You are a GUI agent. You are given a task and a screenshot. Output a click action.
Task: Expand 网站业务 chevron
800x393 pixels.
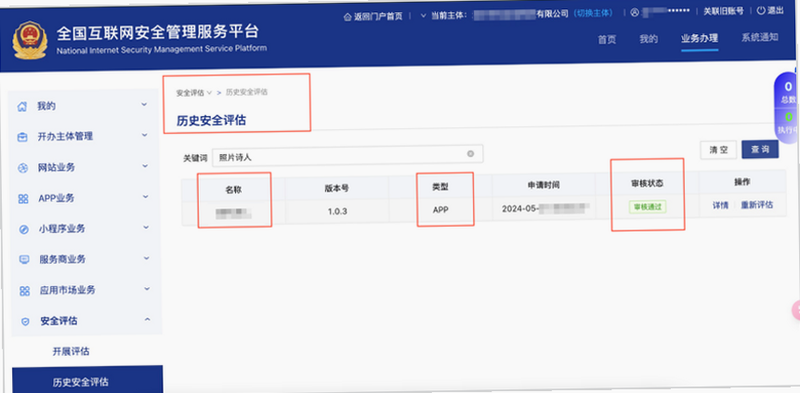145,166
